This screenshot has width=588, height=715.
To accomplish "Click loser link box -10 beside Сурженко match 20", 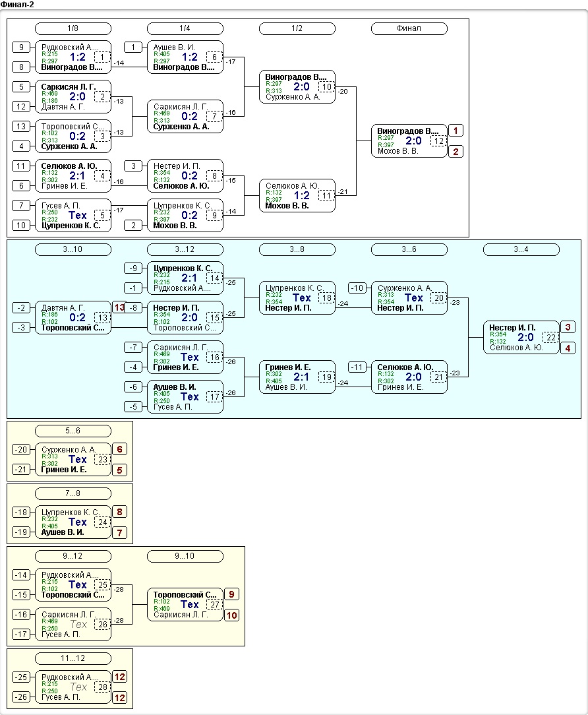I will pos(357,288).
